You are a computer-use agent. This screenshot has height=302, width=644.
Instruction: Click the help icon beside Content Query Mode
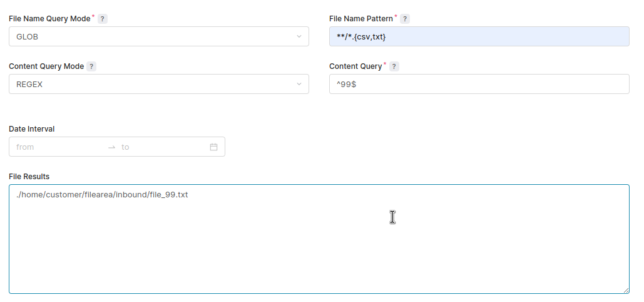(91, 66)
